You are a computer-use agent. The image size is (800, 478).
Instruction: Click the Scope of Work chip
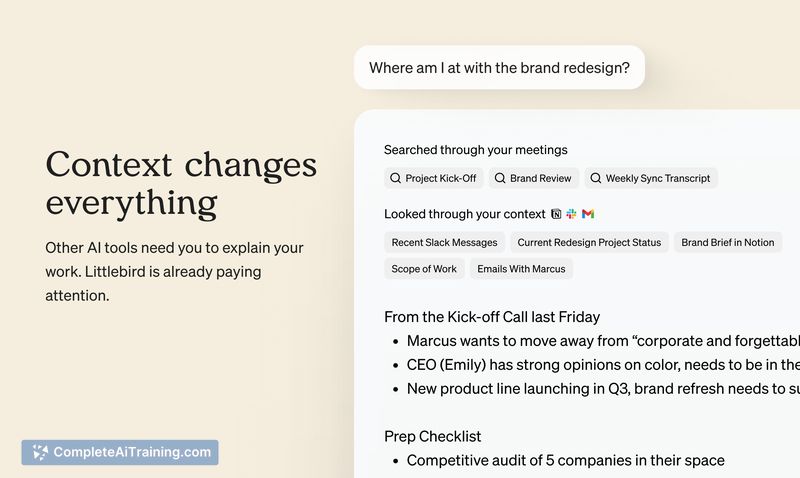(x=424, y=268)
